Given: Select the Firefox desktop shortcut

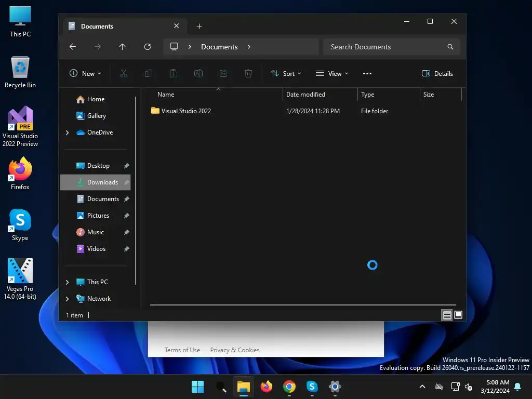Looking at the screenshot, I should pos(20,174).
